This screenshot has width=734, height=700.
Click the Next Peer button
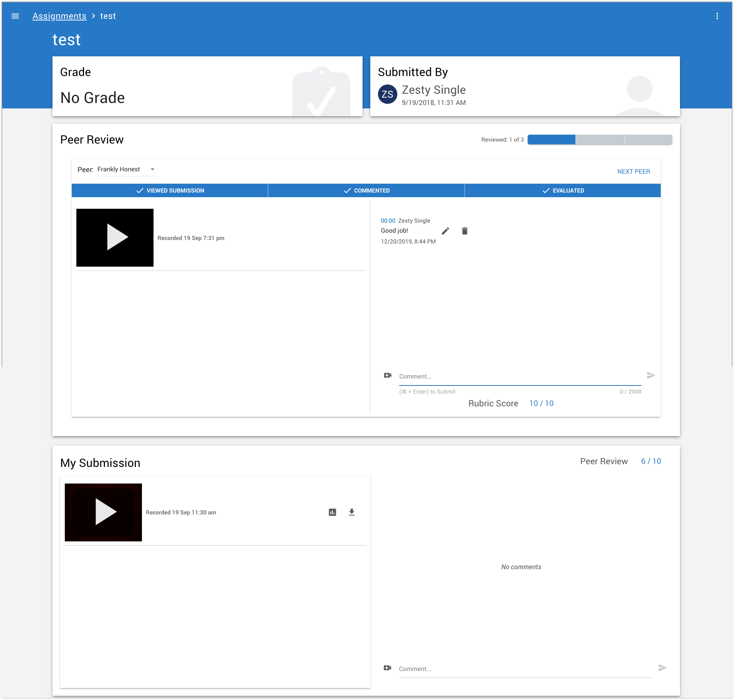pos(633,172)
